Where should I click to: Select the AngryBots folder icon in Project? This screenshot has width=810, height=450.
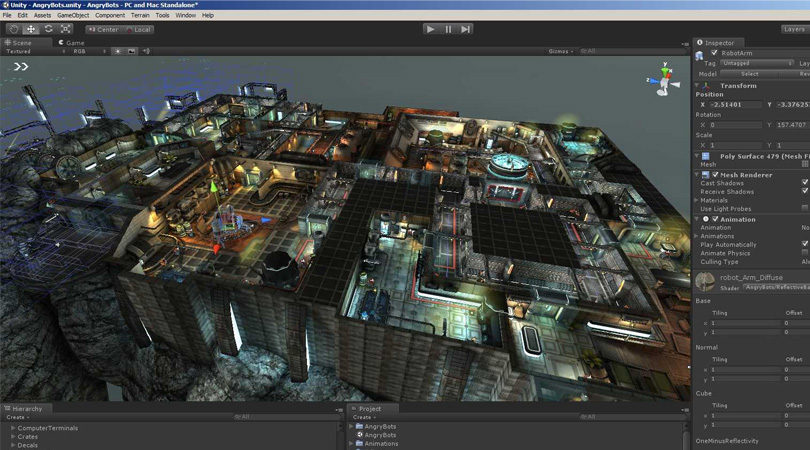[360, 427]
